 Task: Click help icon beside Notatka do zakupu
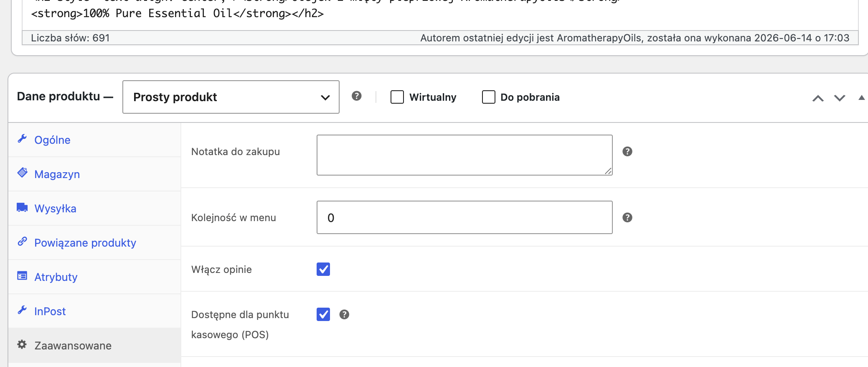tap(627, 151)
